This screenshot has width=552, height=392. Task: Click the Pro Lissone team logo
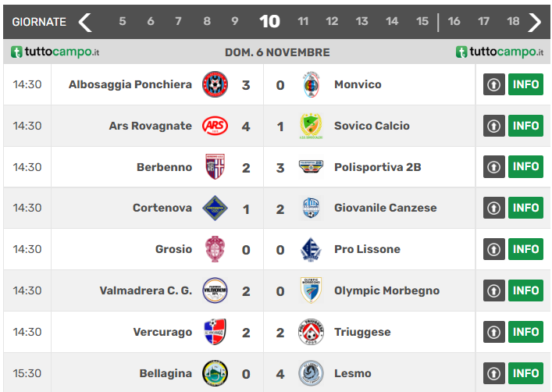pos(311,249)
